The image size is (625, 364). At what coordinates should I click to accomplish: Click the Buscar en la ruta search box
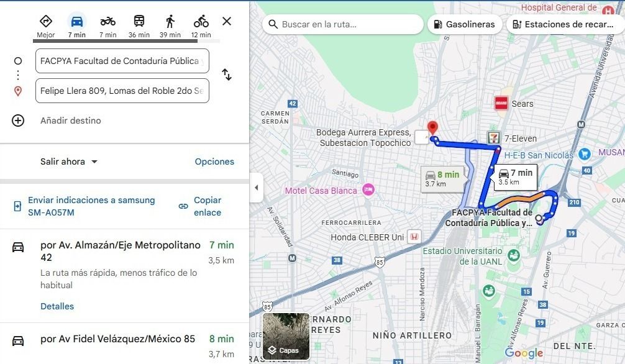tap(343, 24)
